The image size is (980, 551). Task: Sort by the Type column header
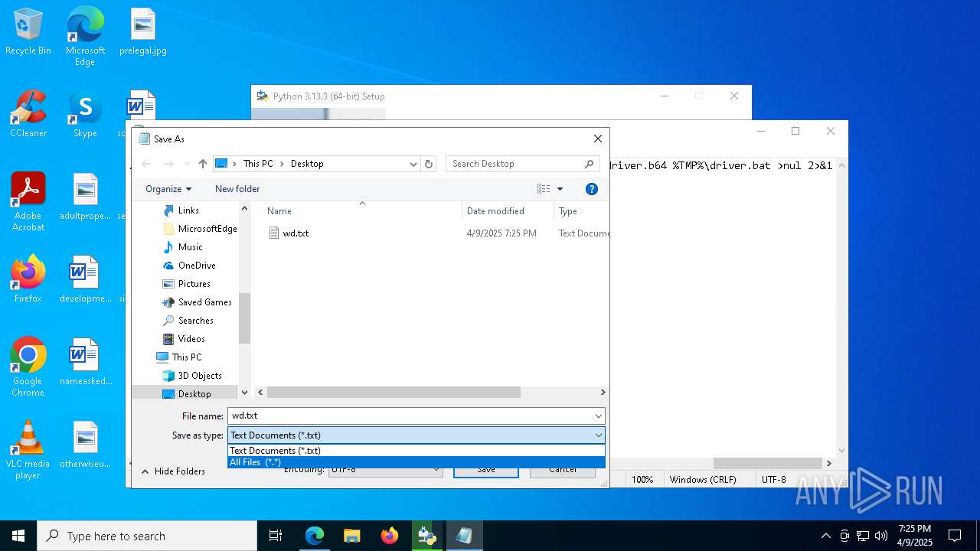(568, 211)
